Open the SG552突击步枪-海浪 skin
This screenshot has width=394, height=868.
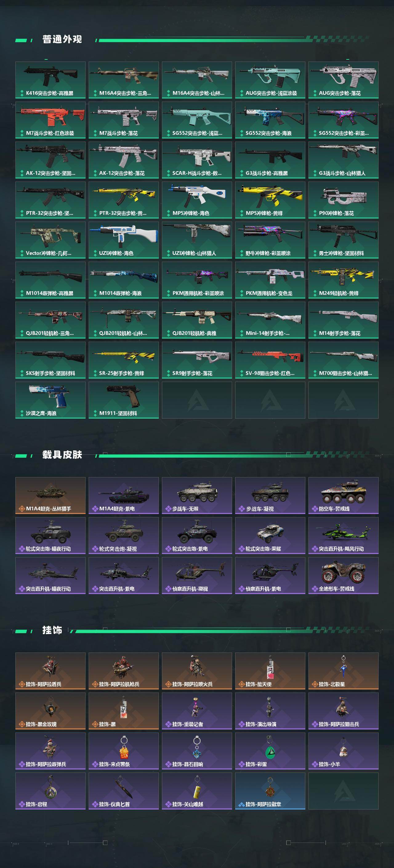[270, 120]
